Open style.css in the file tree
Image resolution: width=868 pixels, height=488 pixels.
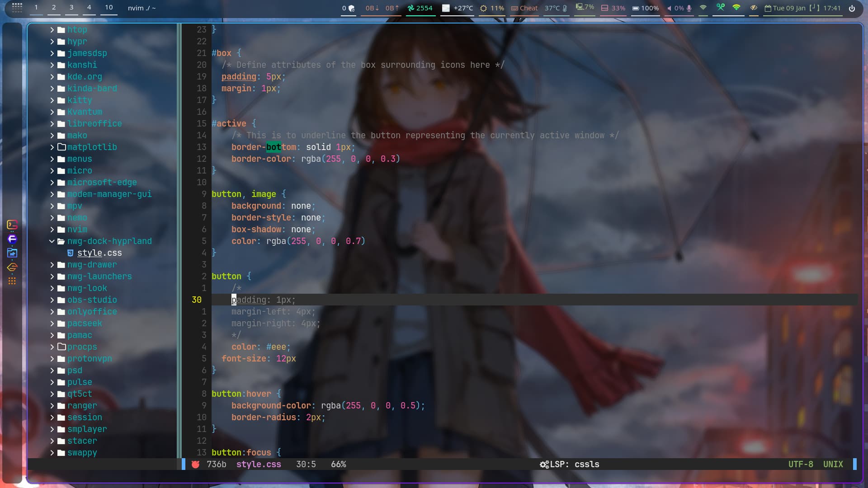(99, 253)
